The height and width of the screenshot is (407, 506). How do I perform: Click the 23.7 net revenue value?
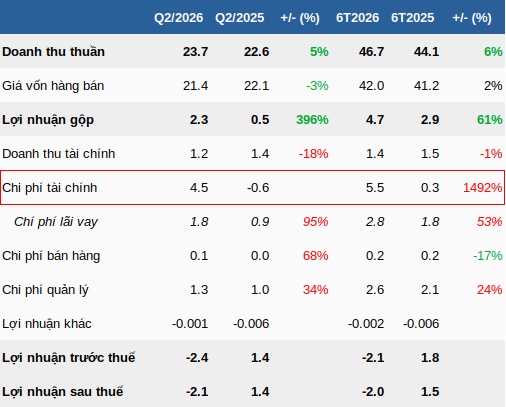(x=195, y=52)
